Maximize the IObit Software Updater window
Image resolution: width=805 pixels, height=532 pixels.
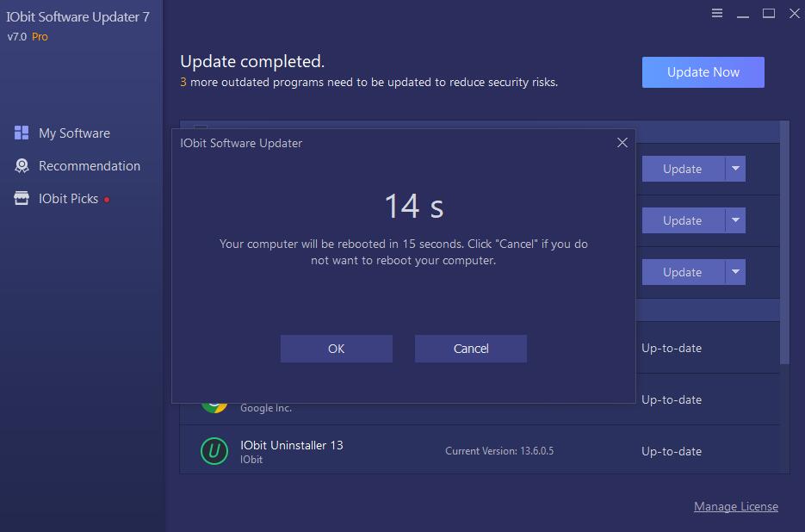769,14
